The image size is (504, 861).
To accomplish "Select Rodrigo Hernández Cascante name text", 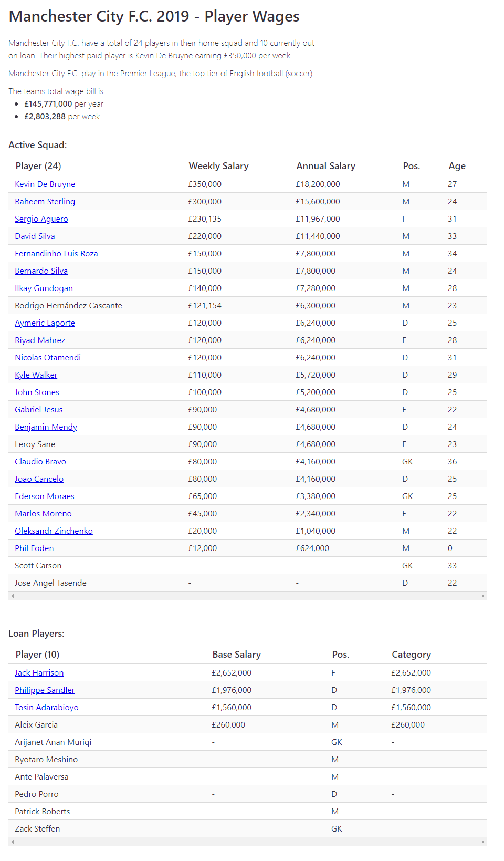I will (x=68, y=306).
